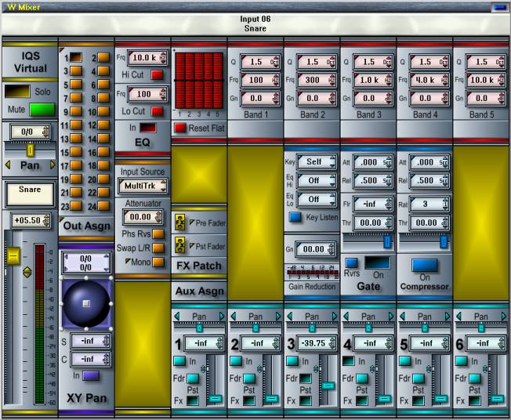
Task: Open the Key Self selector
Action: 314,161
